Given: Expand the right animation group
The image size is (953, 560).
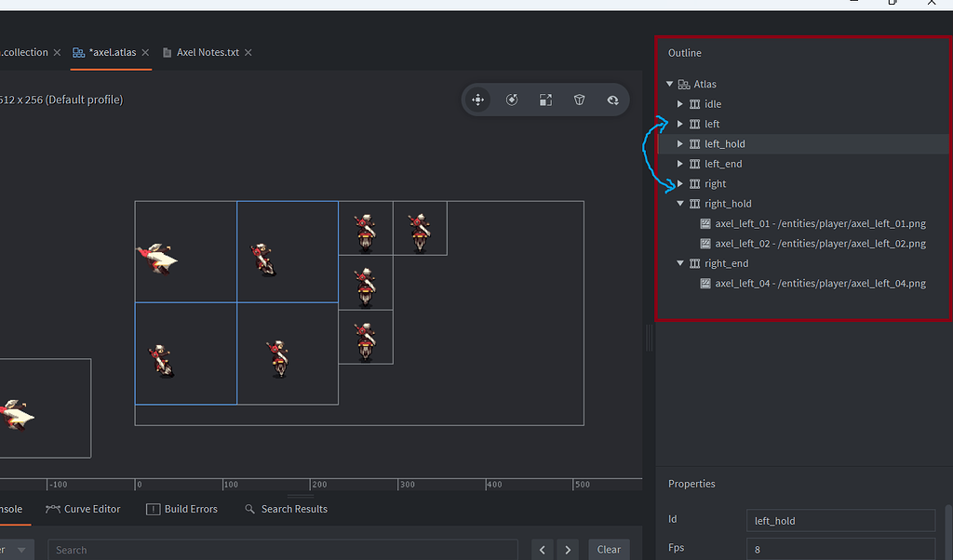Looking at the screenshot, I should 679,183.
